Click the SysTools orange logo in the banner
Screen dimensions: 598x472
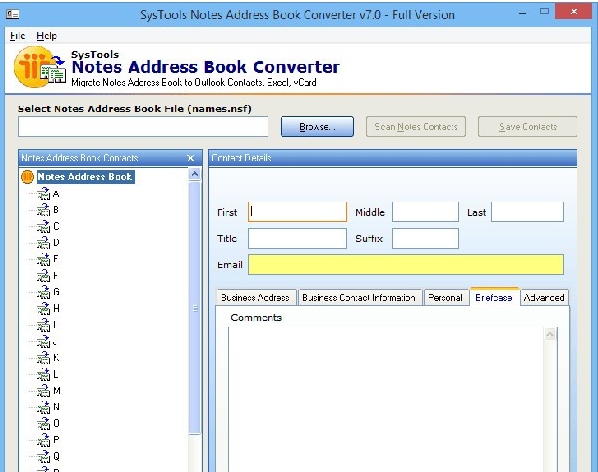click(x=39, y=67)
